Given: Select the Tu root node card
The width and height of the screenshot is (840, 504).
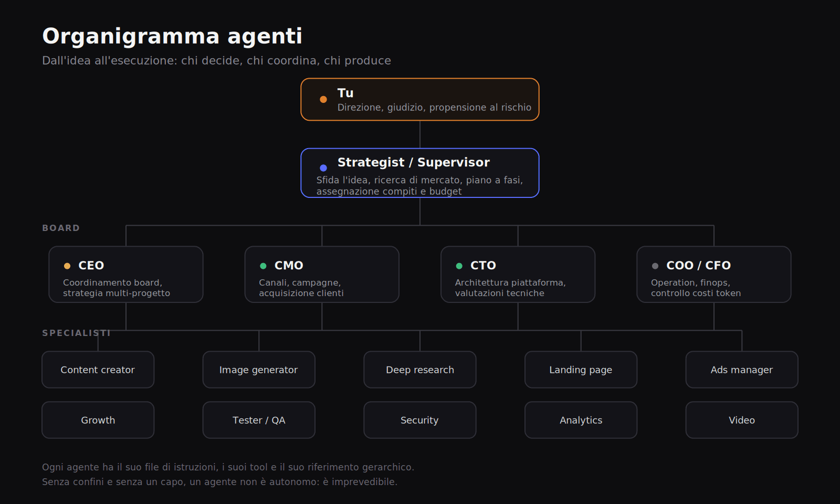Looking at the screenshot, I should [420, 99].
